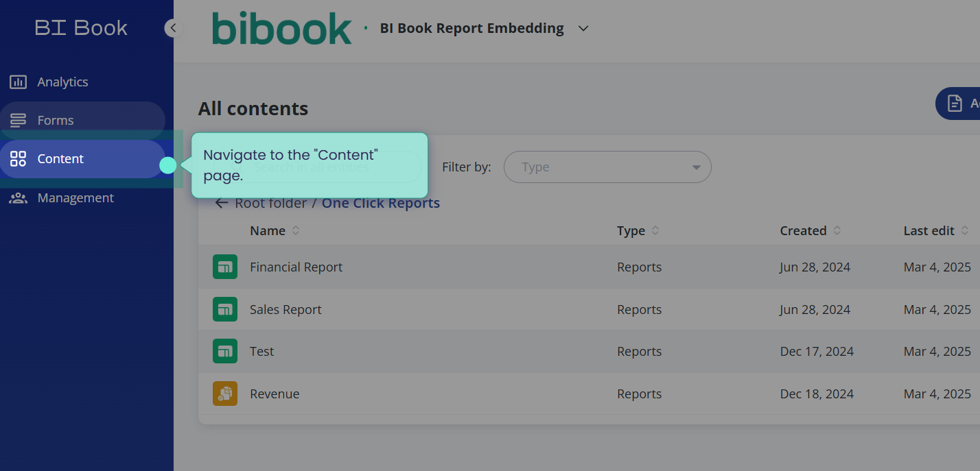Screen dimensions: 980x471
Task: Click the Content grid icon
Action: [x=18, y=159]
